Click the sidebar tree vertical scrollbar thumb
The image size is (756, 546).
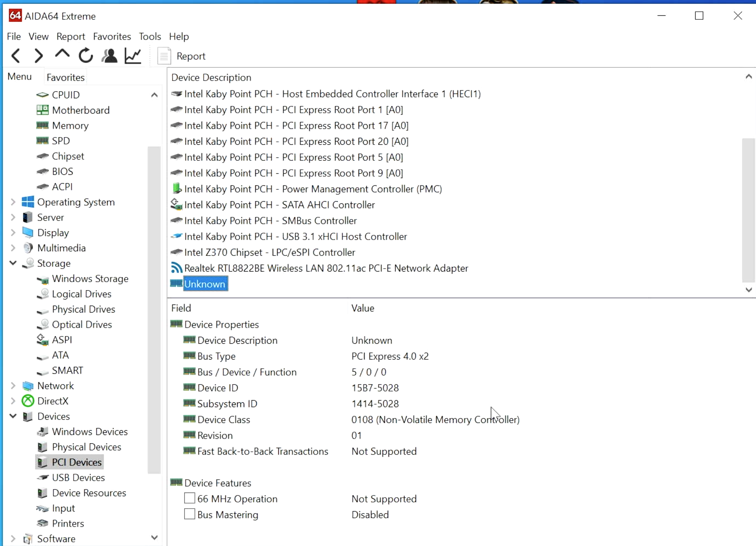click(154, 310)
